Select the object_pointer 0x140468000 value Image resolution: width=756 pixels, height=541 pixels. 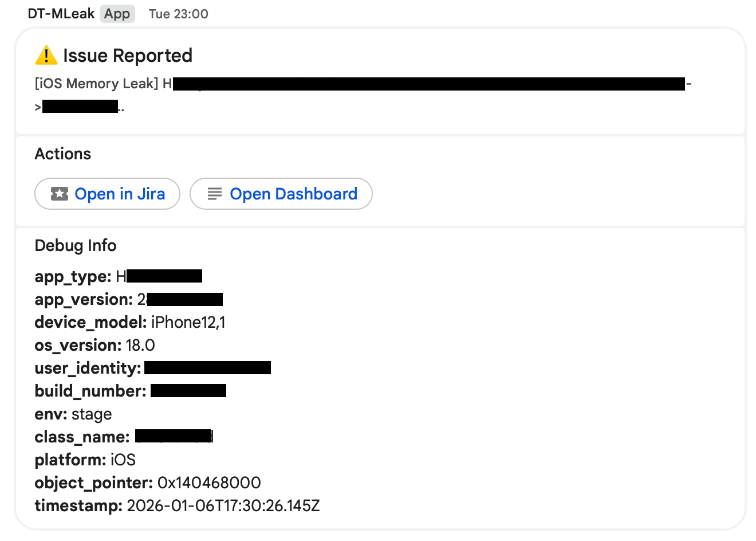point(209,483)
